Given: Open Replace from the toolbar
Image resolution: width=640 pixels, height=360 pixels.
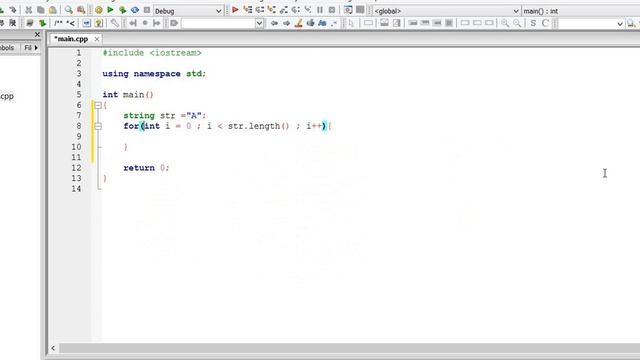Looking at the screenshot, I should (x=81, y=10).
